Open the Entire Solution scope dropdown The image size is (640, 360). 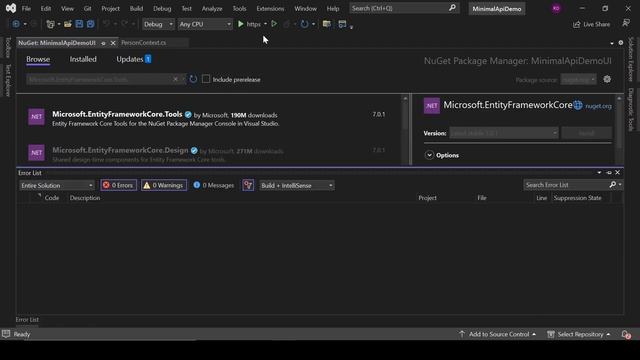[x=57, y=185]
